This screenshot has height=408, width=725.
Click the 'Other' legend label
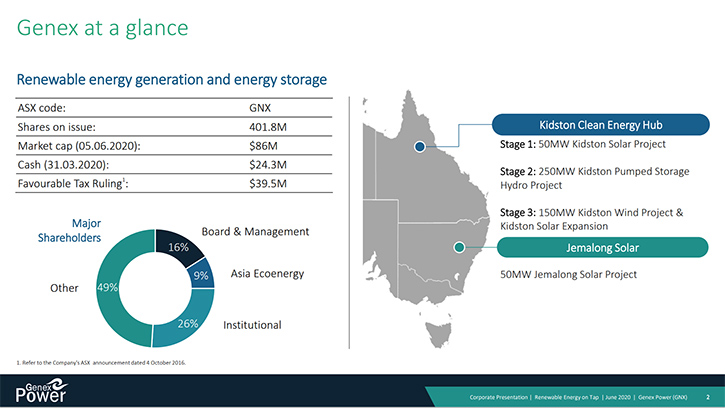pyautogui.click(x=64, y=288)
